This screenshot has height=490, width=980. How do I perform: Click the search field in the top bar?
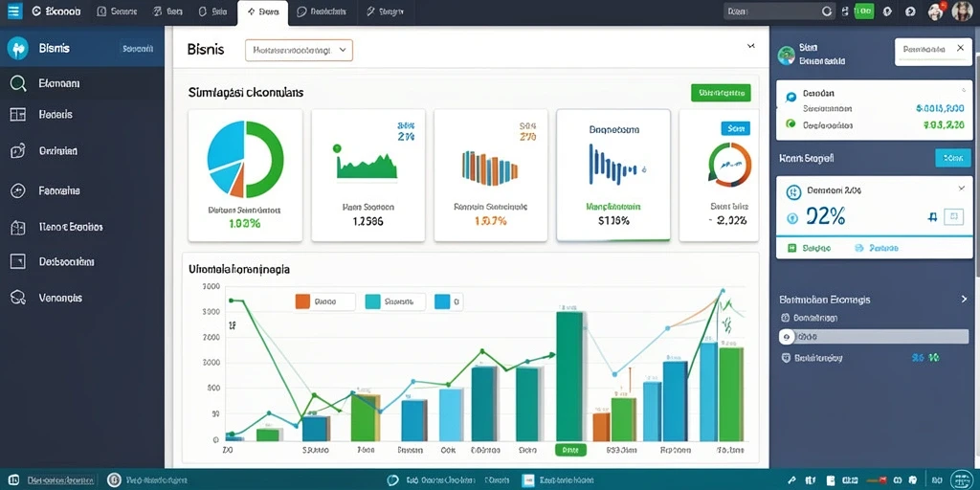click(x=779, y=11)
